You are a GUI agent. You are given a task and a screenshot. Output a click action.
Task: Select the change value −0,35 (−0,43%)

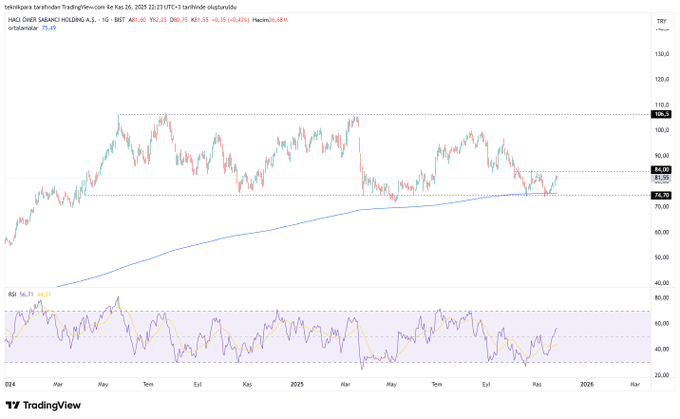coord(230,20)
